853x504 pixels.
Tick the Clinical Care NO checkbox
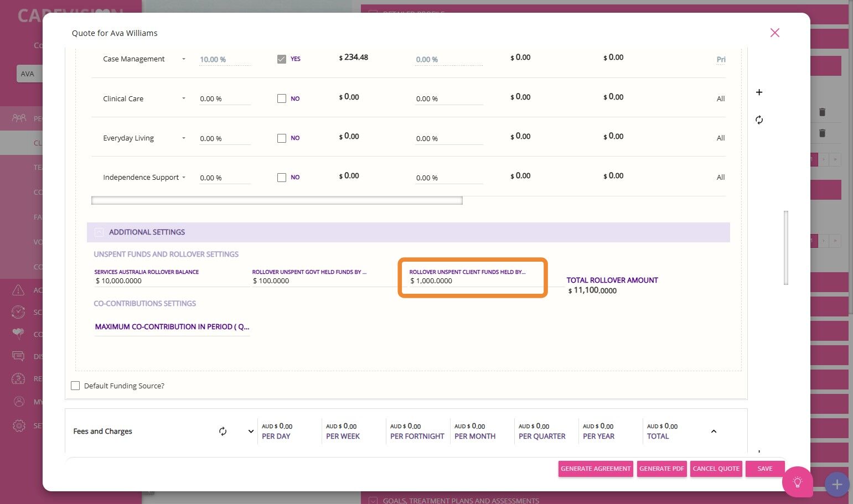coord(282,98)
